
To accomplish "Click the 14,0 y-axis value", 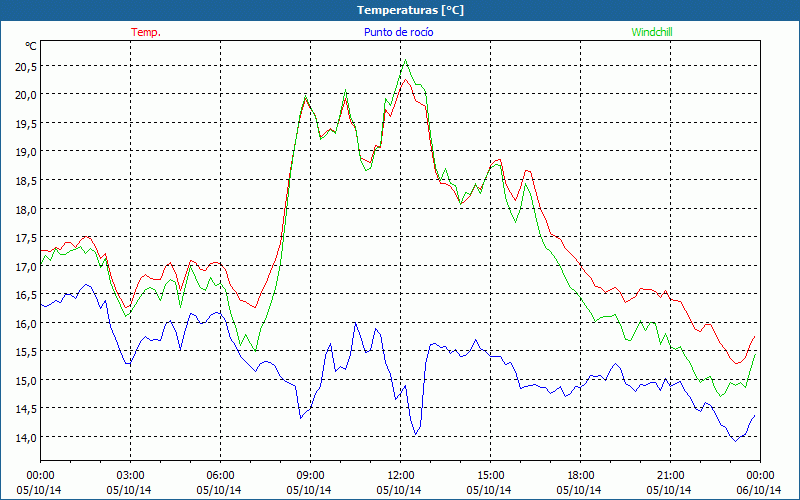I will click(26, 438).
